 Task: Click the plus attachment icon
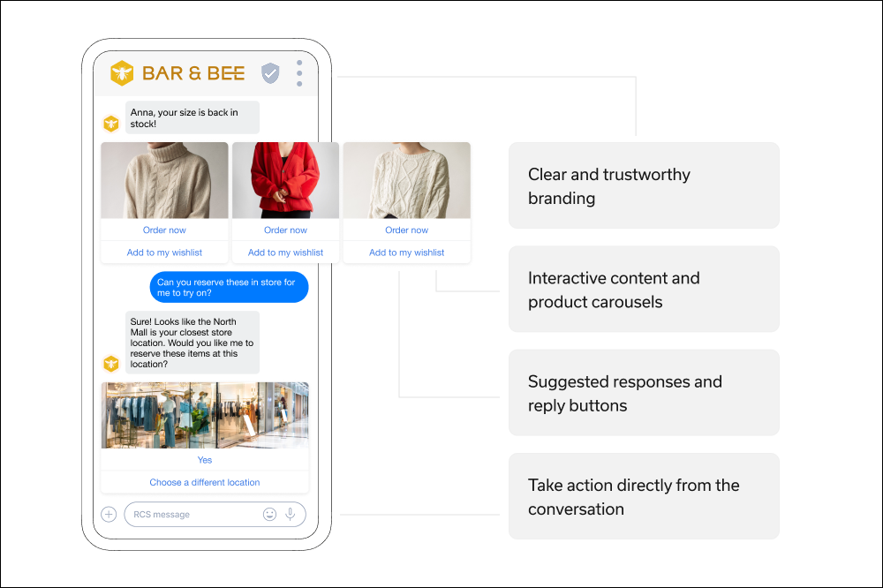(109, 514)
